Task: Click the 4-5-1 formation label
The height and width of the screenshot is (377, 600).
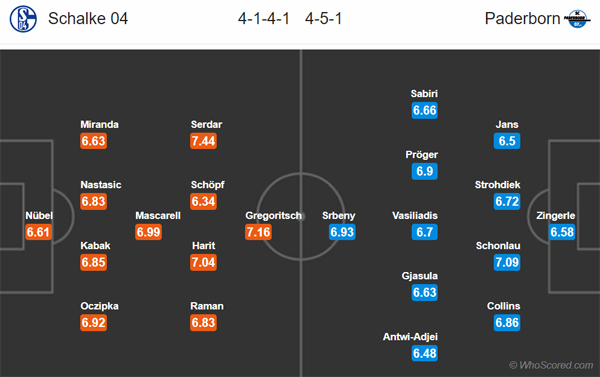Action: click(323, 18)
